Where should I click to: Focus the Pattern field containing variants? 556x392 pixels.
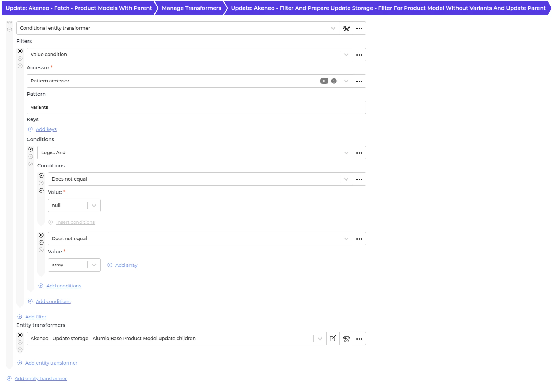click(x=196, y=107)
